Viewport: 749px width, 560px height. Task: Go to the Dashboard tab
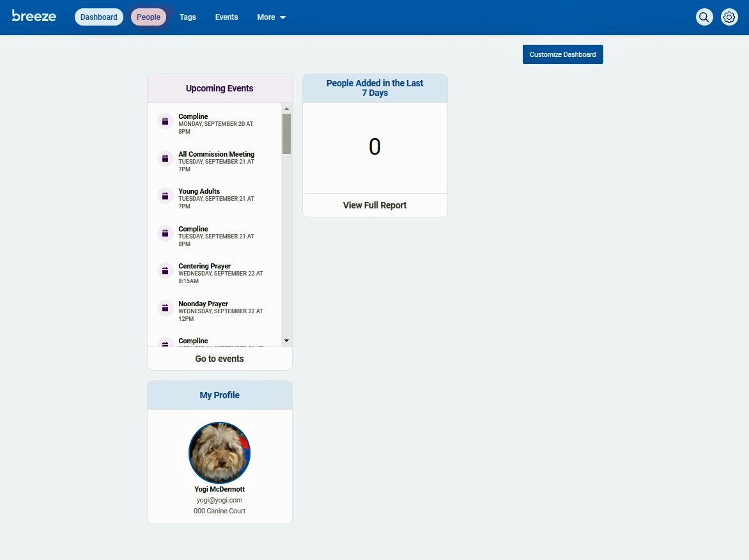(x=99, y=17)
